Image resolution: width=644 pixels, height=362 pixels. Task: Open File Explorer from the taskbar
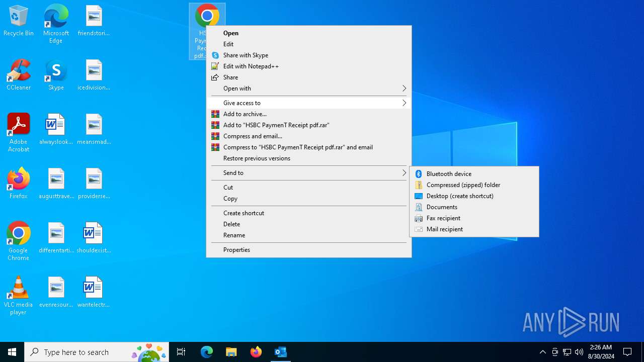[231, 352]
